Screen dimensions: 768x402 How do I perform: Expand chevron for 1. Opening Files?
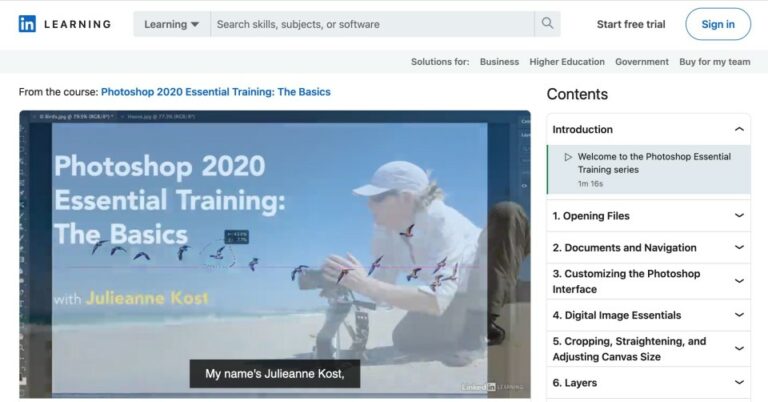(x=739, y=215)
